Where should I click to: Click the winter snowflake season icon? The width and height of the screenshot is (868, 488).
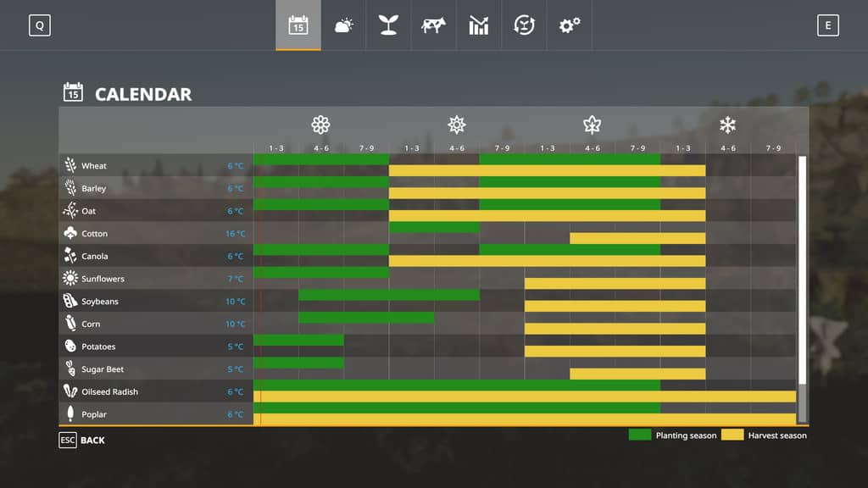tap(727, 125)
